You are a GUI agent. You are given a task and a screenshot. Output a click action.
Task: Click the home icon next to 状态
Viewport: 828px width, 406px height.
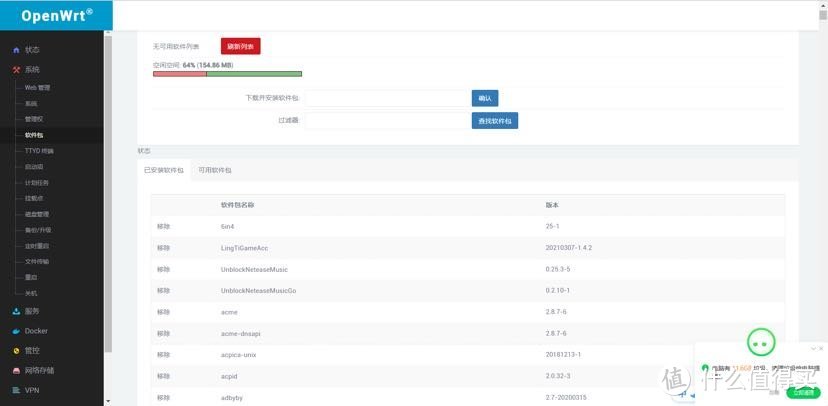click(x=16, y=50)
